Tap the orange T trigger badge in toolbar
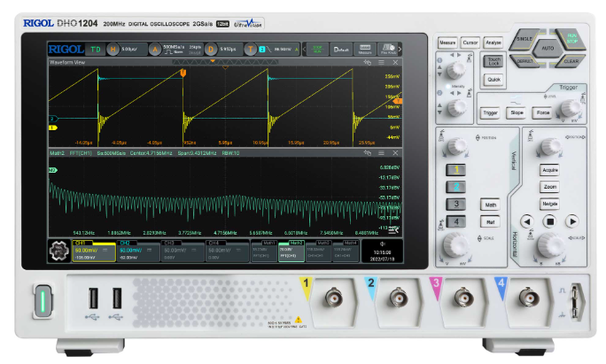 pyautogui.click(x=251, y=50)
